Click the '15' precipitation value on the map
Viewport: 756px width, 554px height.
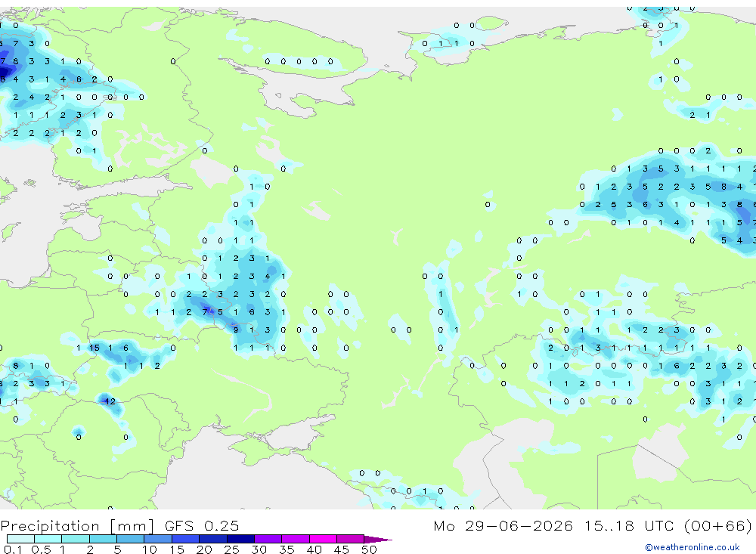[x=94, y=348]
